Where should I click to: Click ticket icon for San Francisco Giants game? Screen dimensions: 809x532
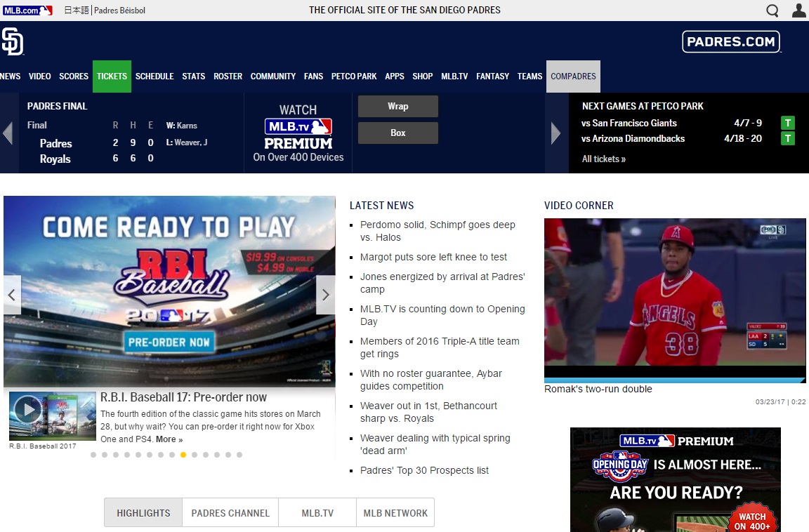[787, 124]
